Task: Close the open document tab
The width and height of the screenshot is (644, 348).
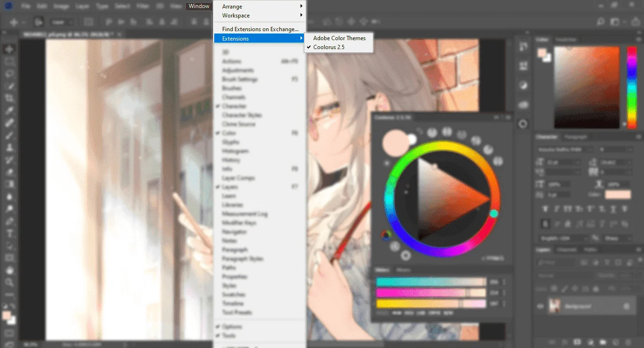Action: [120, 34]
